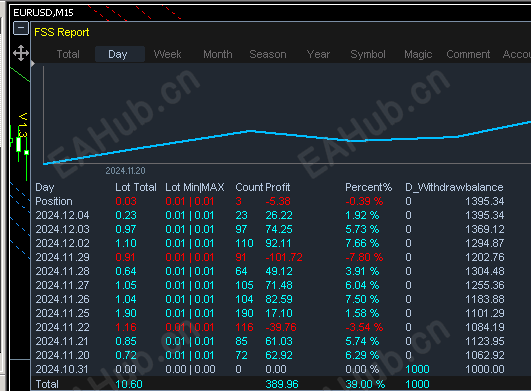531x391 pixels.
Task: Select the 2024.11.26 row date
Action: 62,299
